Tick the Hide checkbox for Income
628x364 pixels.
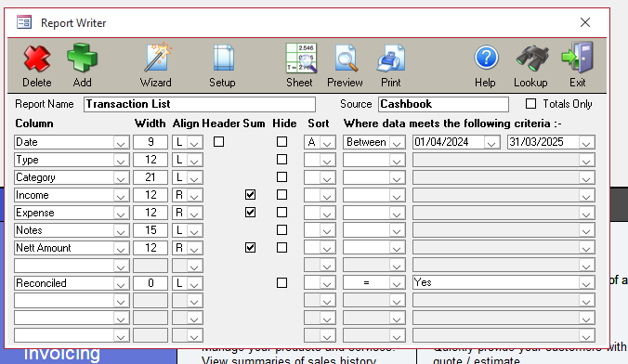tap(282, 195)
